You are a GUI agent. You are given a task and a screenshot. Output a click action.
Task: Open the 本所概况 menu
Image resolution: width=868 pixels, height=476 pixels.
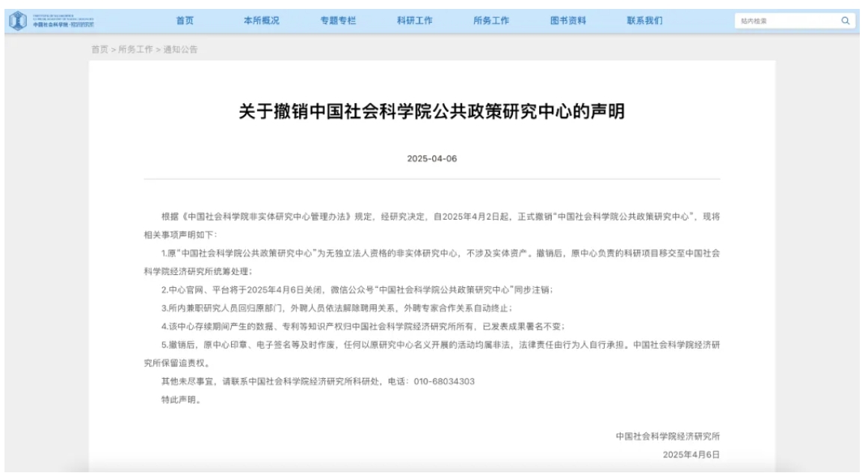pyautogui.click(x=261, y=21)
